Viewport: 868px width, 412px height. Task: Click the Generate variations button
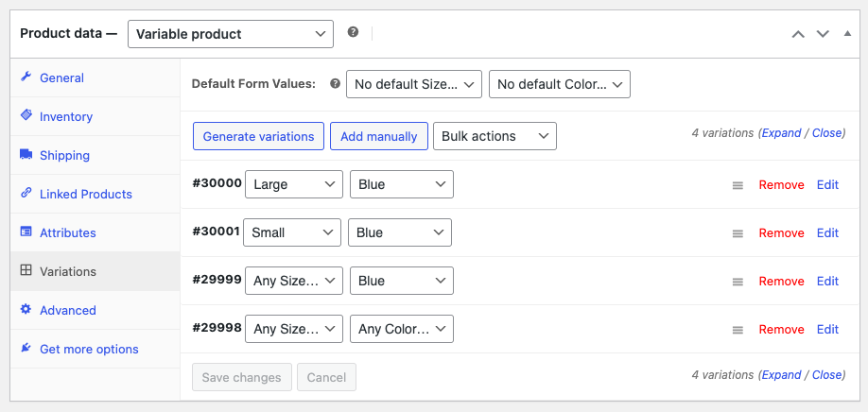[258, 136]
